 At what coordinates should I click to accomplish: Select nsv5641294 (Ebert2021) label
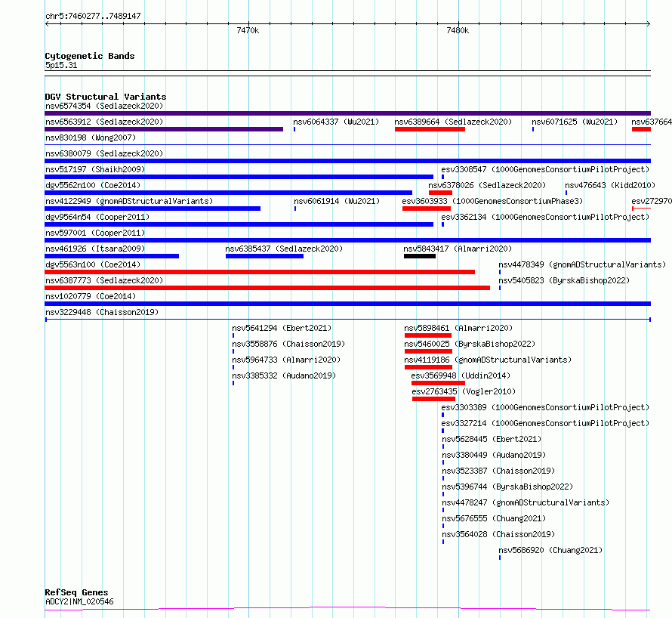click(x=282, y=328)
